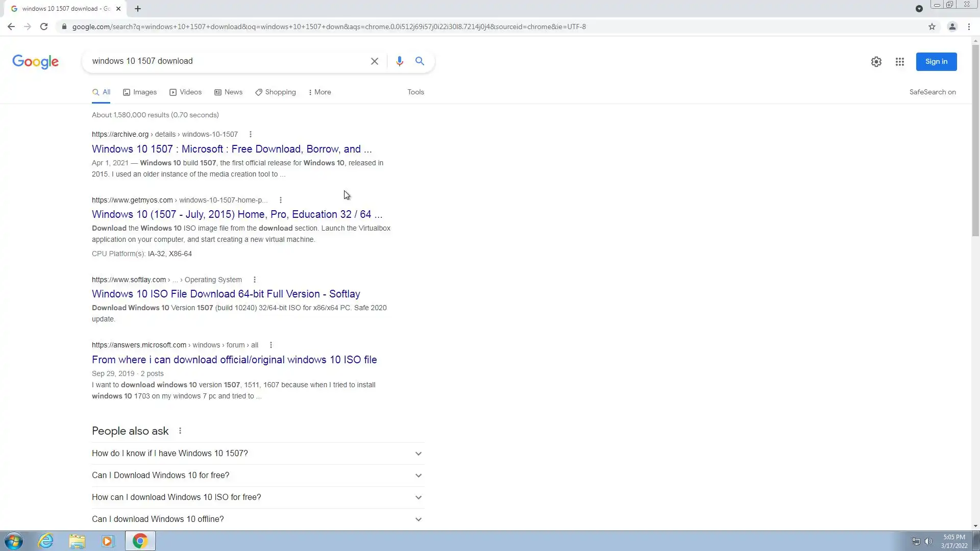Clear the search box with the X icon

coord(374,61)
